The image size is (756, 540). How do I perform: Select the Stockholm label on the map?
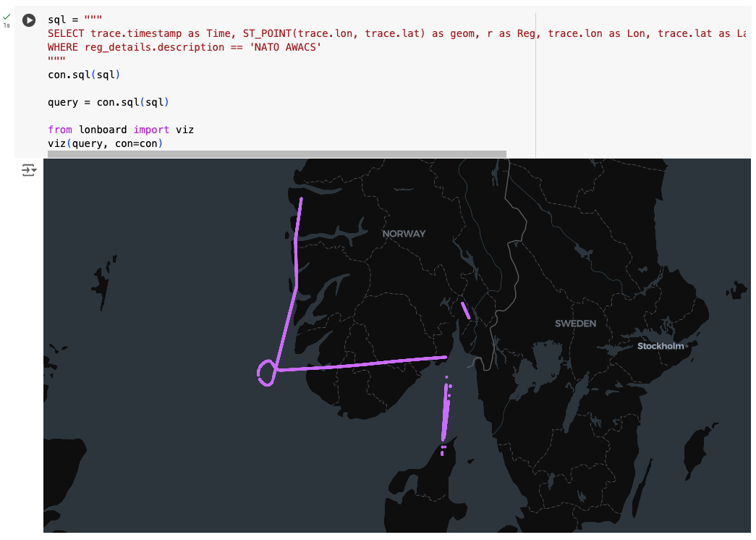tap(660, 346)
